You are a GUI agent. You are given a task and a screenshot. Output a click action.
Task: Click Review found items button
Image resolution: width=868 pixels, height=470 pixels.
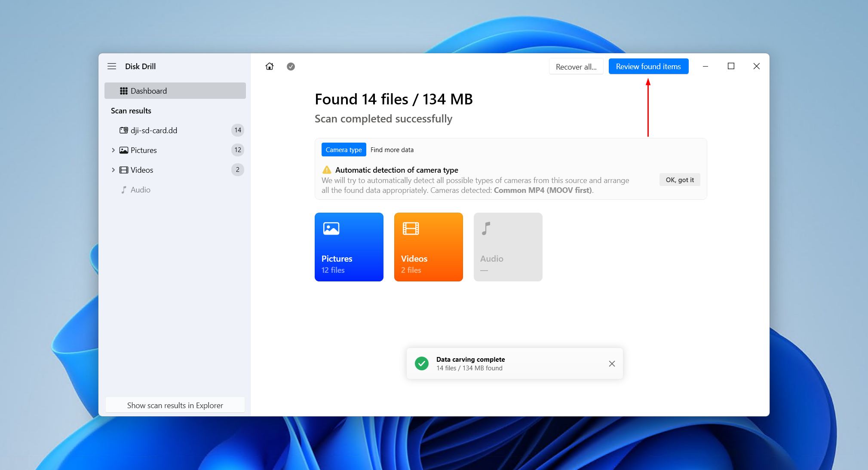[648, 67]
